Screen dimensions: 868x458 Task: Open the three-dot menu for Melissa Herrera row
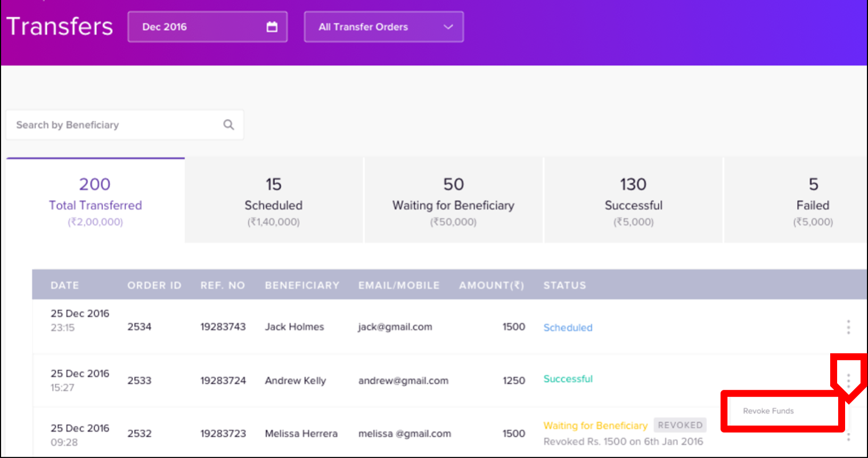click(x=848, y=436)
